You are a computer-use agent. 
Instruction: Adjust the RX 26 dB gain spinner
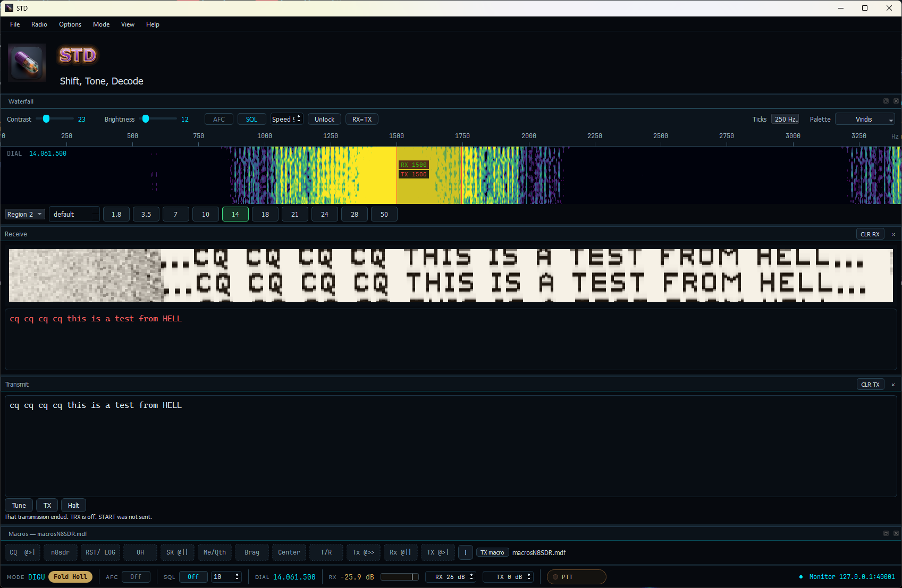tap(451, 577)
